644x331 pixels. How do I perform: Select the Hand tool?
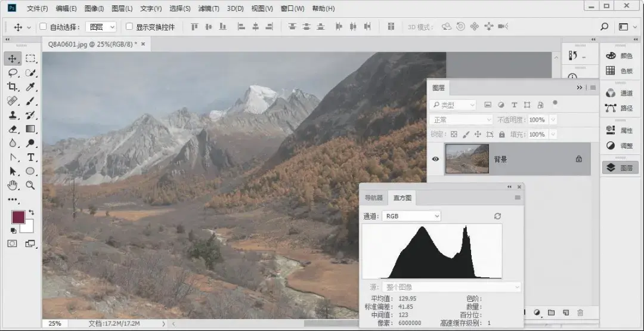tap(13, 185)
